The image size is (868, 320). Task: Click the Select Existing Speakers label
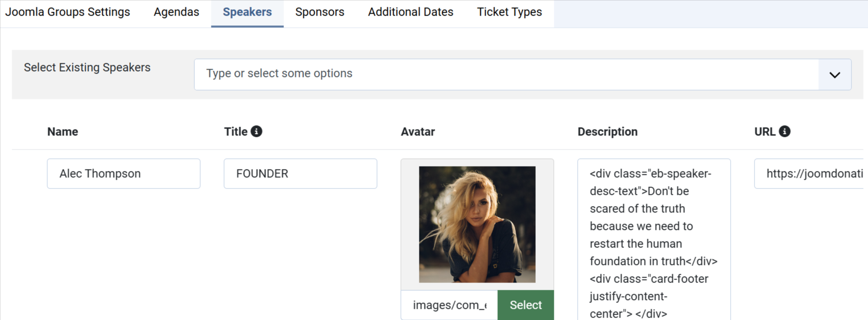(87, 68)
